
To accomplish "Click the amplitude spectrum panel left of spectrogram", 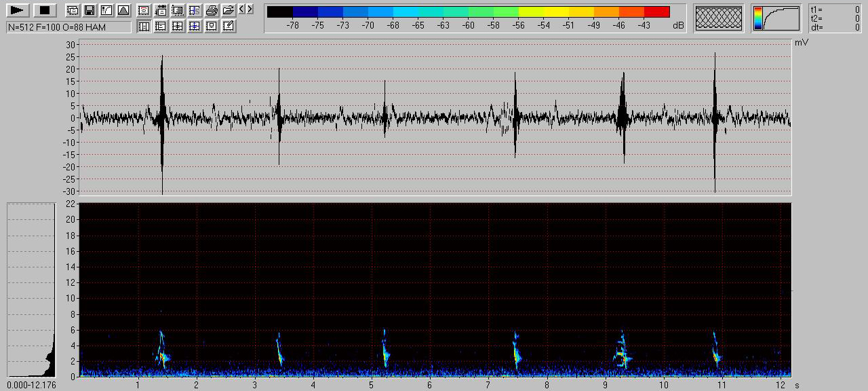I will (x=31, y=290).
